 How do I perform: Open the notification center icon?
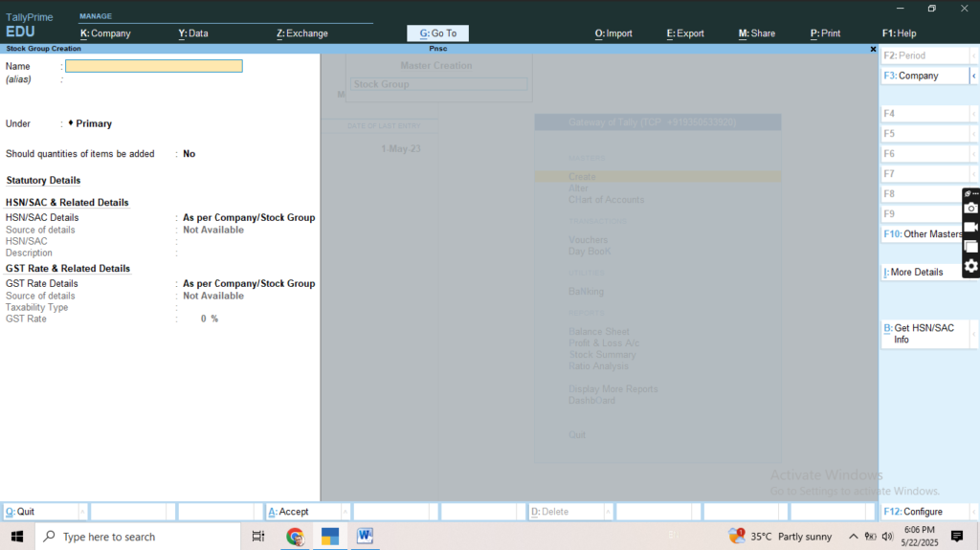pos(957,537)
